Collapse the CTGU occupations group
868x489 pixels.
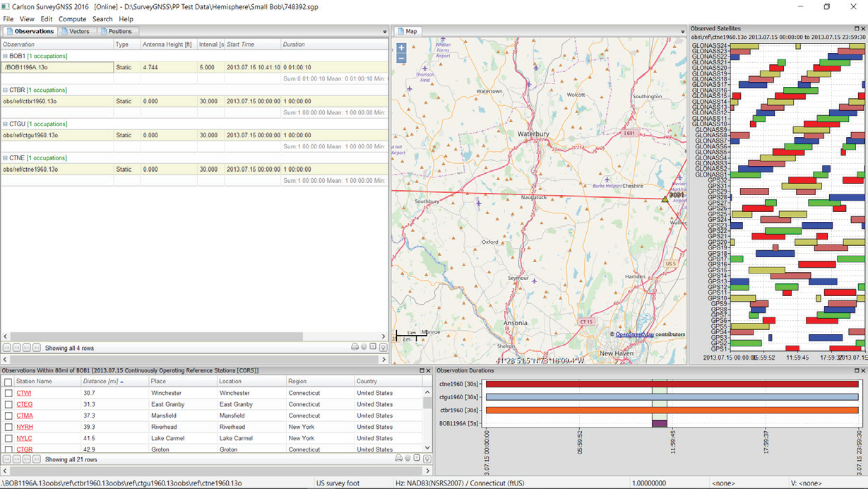tap(5, 124)
